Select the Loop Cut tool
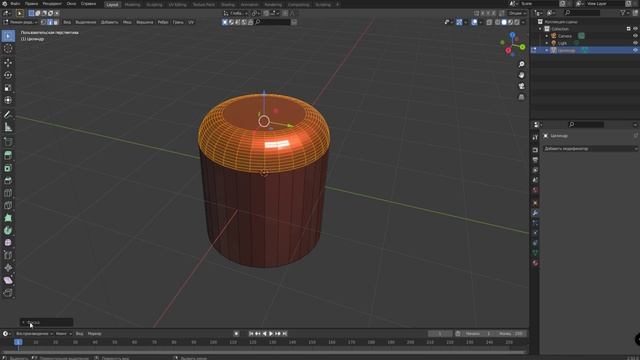The width and height of the screenshot is (640, 360). point(8,193)
